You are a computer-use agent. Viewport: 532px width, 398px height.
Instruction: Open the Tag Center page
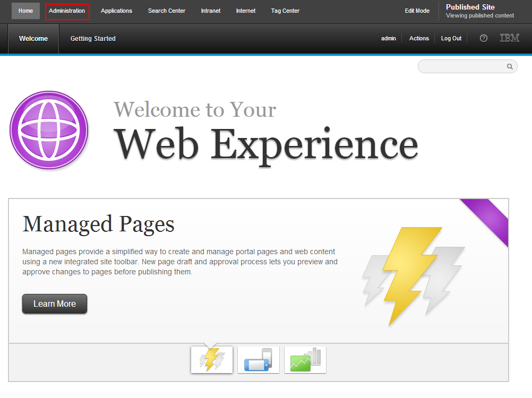pos(285,11)
